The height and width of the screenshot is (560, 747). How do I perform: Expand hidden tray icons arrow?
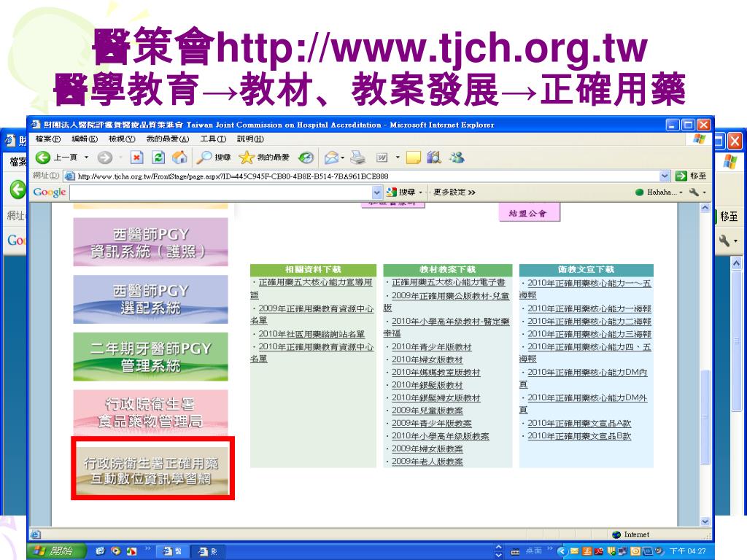click(x=561, y=551)
